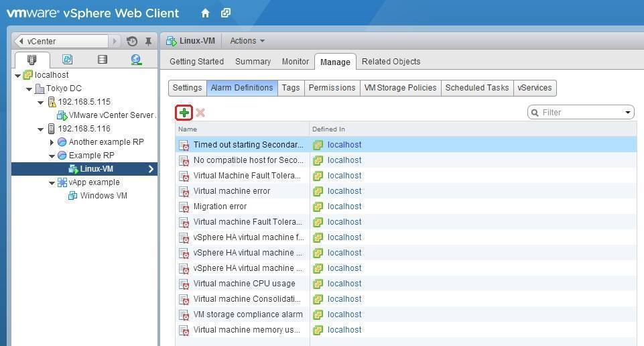The height and width of the screenshot is (346, 644).
Task: Collapse the localhost tree node
Action: 17,76
